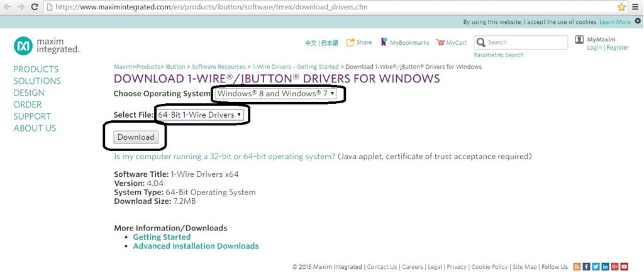Image resolution: width=644 pixels, height=277 pixels.
Task: Switch site language to Chinese
Action: [311, 43]
